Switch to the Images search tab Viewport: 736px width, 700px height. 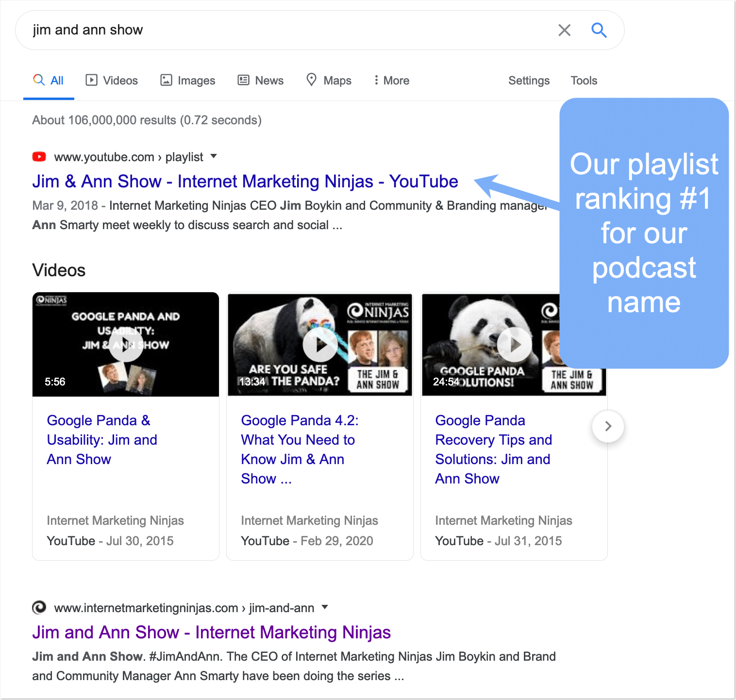pyautogui.click(x=188, y=81)
